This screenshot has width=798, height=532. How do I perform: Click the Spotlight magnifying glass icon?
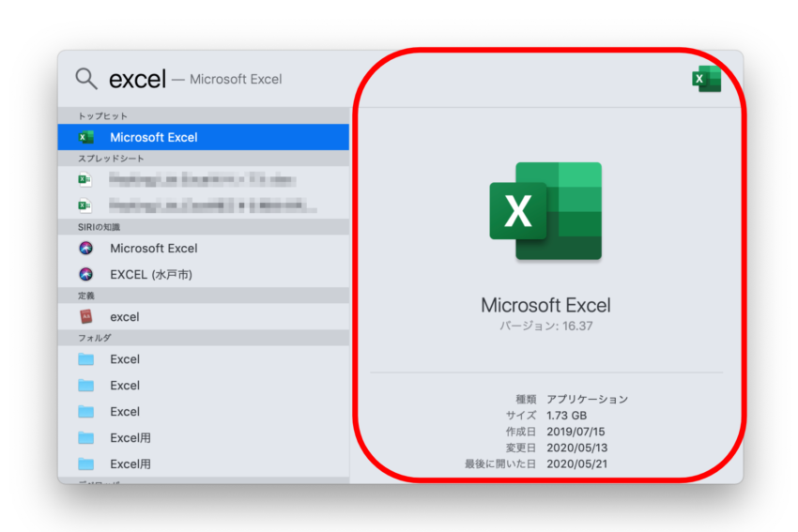pos(86,78)
